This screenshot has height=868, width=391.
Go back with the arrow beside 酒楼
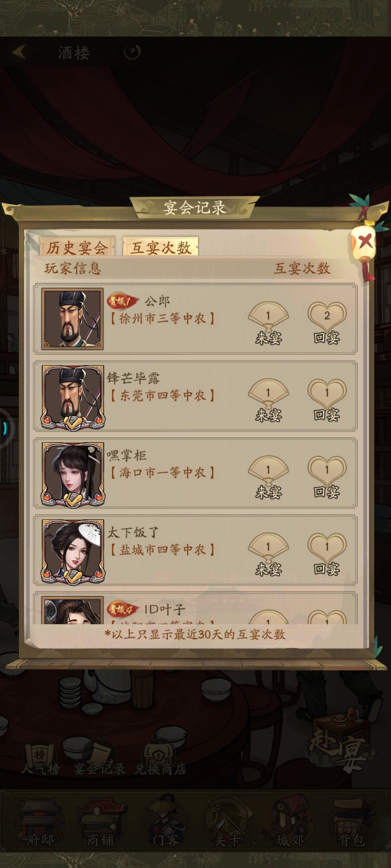(19, 52)
